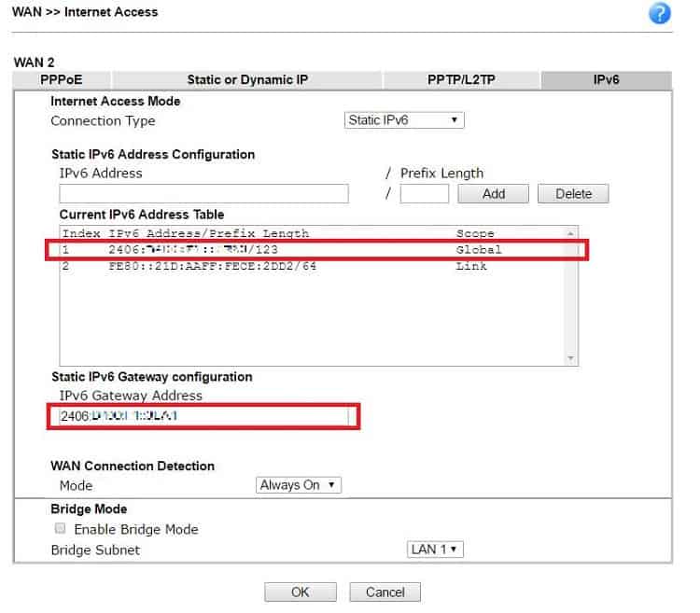
Task: Click the IPv6 Gateway Address field
Action: point(204,416)
